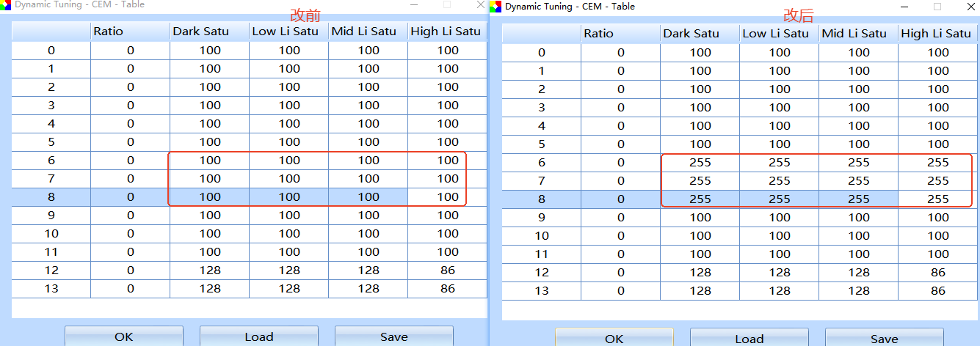The height and width of the screenshot is (346, 980).
Task: Click High Li Satu 86 in row 12, left table
Action: pos(447,270)
